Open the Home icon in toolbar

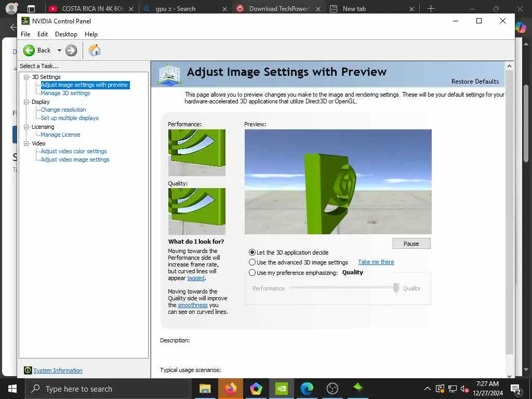coord(95,50)
